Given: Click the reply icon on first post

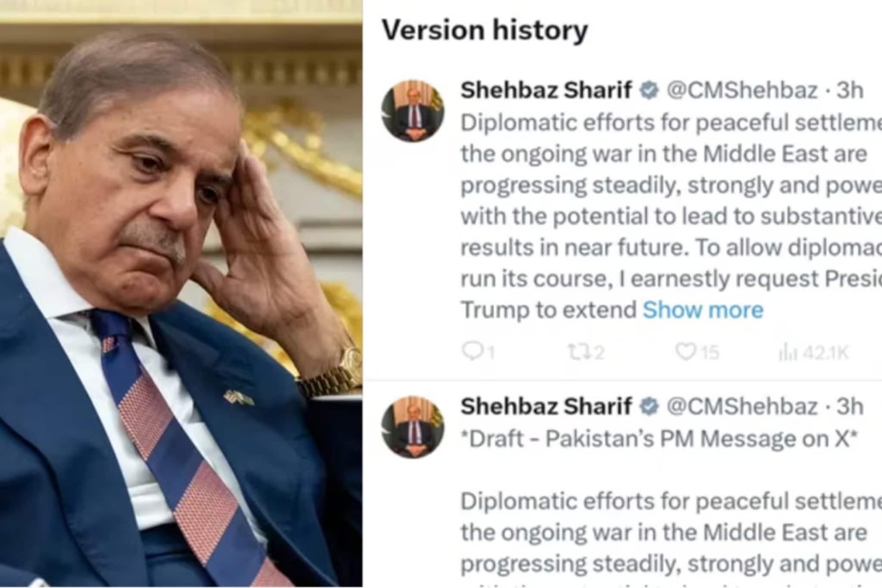Looking at the screenshot, I should [x=472, y=352].
